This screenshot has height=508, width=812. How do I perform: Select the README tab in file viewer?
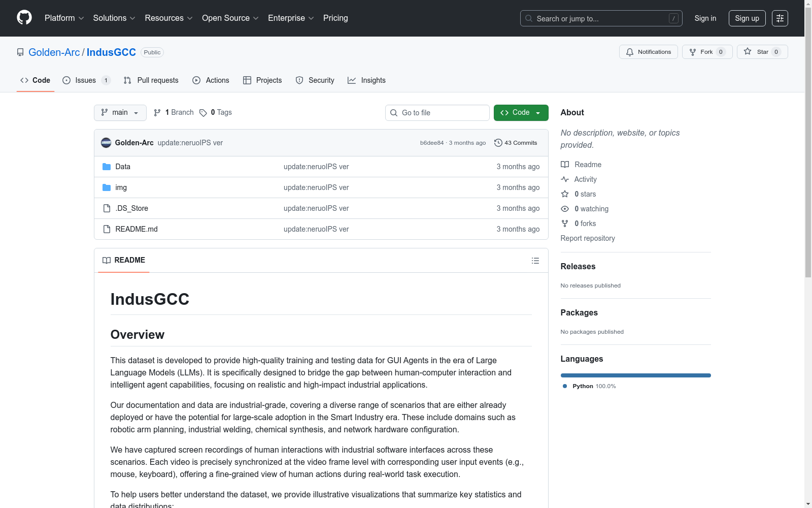click(124, 260)
